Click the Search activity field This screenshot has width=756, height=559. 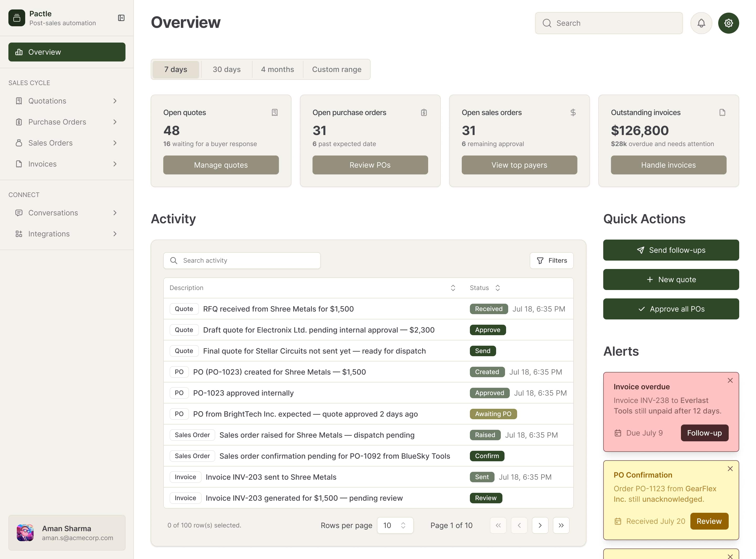(x=242, y=260)
